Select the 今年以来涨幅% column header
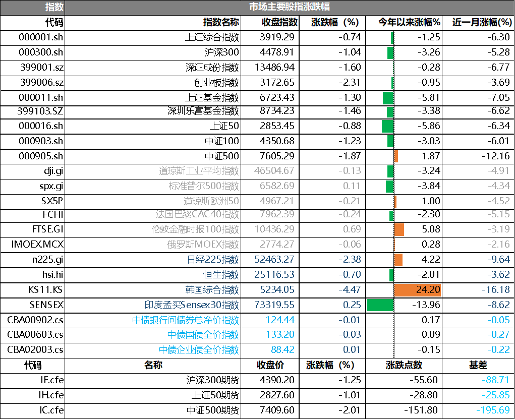The image size is (515, 420). pos(409,23)
